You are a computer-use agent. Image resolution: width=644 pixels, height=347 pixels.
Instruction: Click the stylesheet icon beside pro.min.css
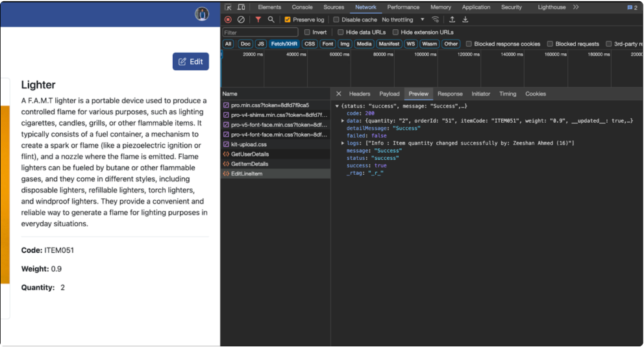click(226, 105)
